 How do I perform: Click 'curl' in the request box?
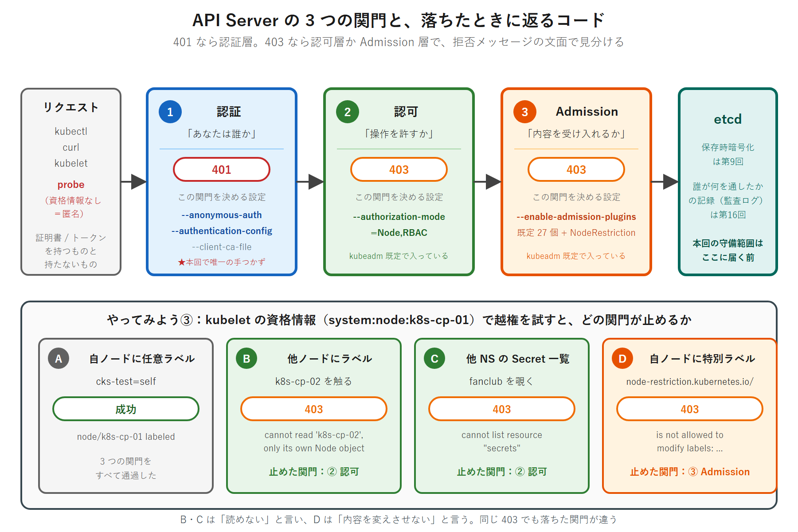(71, 147)
